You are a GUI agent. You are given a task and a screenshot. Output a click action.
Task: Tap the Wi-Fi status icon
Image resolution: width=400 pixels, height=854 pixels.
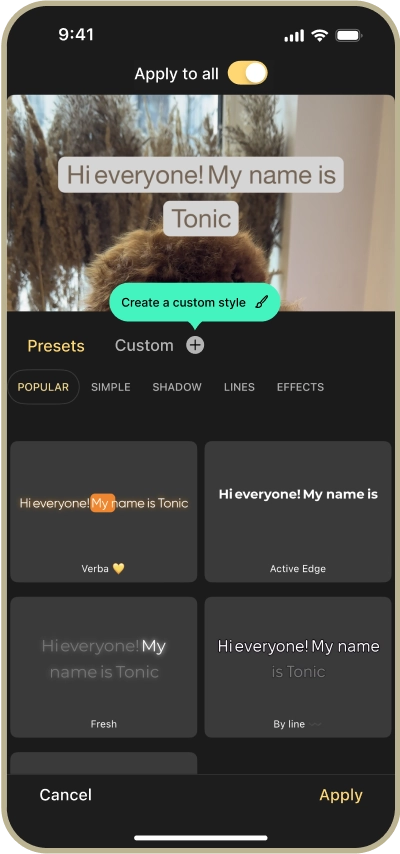pos(319,36)
